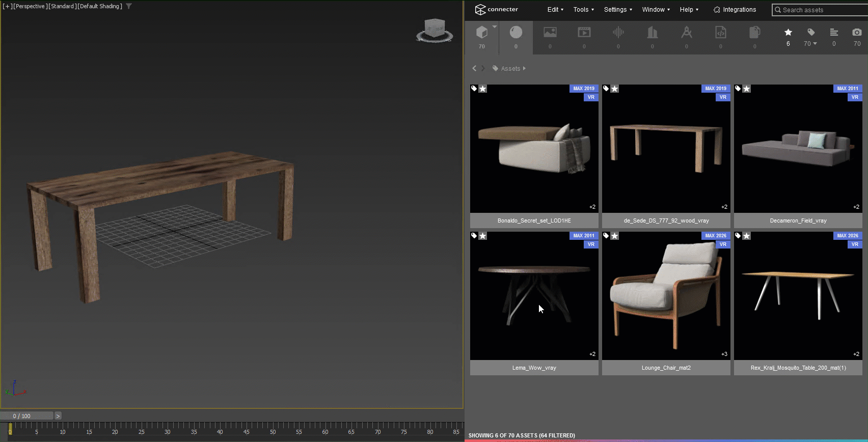Image resolution: width=868 pixels, height=442 pixels.
Task: Open the buildings category icon
Action: (x=653, y=33)
